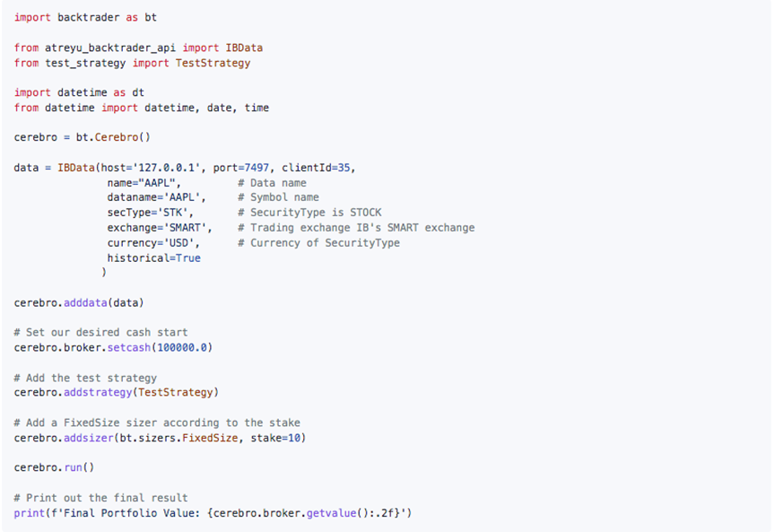775x532 pixels.
Task: Click the exchange value 'SMART'
Action: (183, 228)
